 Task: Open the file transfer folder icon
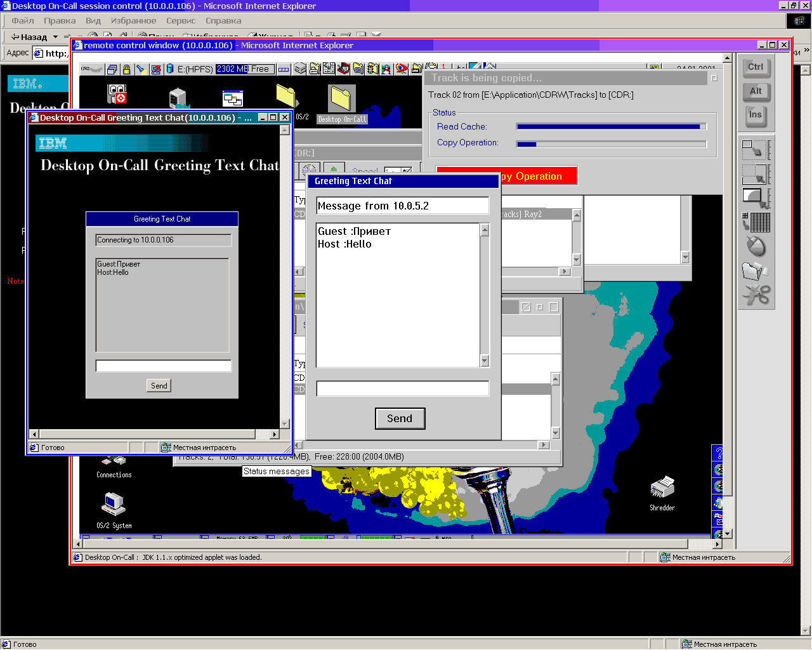click(756, 271)
